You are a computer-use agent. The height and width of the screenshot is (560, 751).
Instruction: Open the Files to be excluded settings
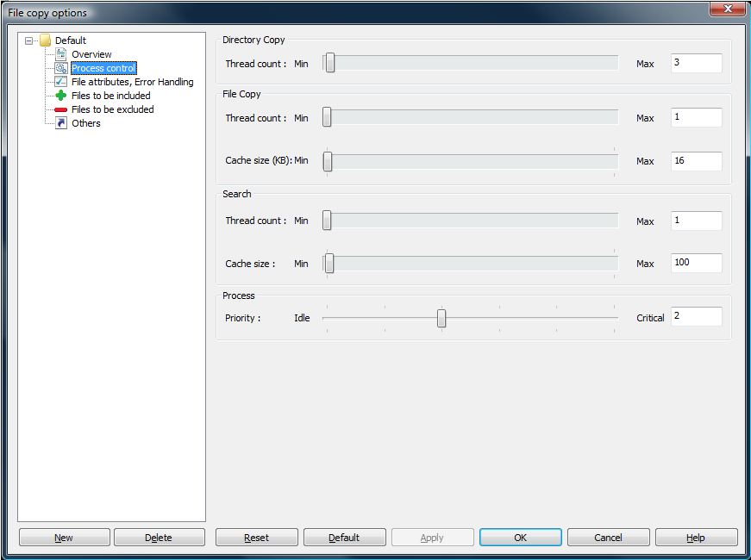(112, 109)
